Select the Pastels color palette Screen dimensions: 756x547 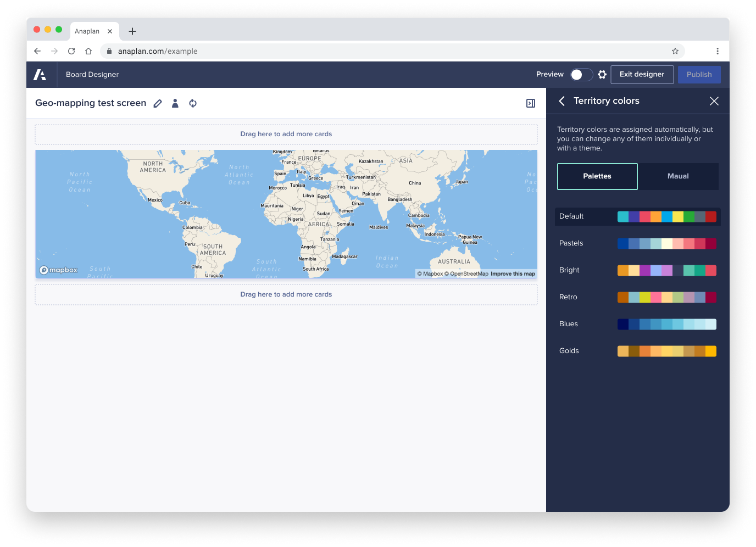pyautogui.click(x=638, y=243)
